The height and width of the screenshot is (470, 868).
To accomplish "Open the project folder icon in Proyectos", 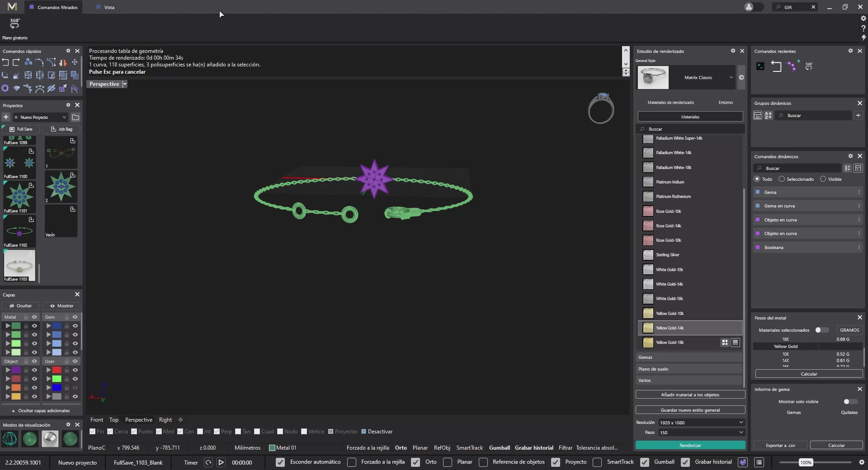I will click(75, 117).
